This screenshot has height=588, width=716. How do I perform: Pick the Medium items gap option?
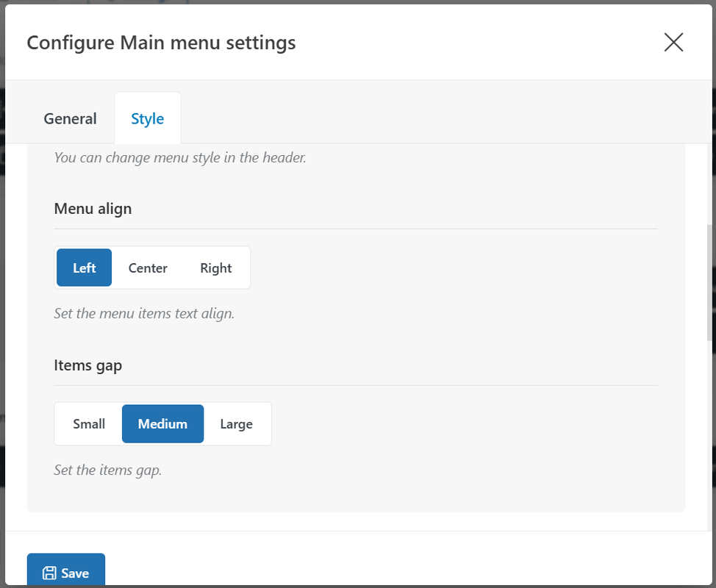click(162, 423)
